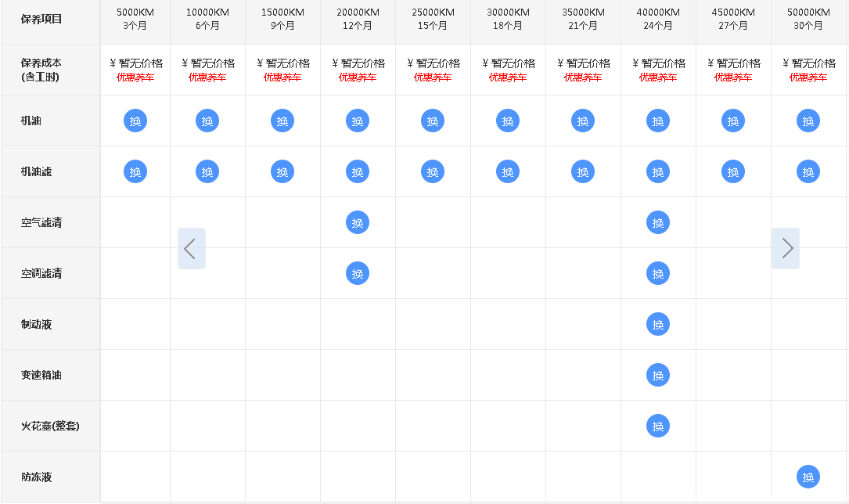Click the 机油 换 icon at 30000KM
Screen dimensions: 849x504
click(x=508, y=121)
